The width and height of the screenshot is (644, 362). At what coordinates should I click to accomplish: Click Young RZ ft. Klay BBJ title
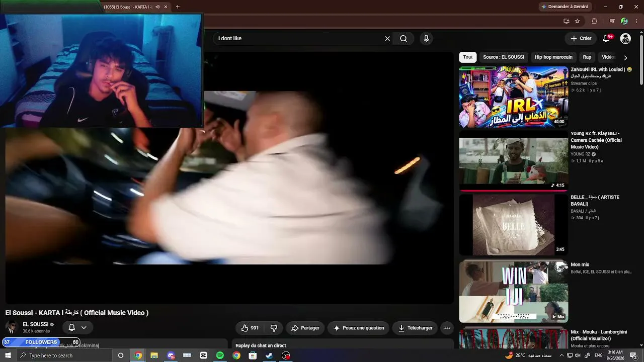point(596,140)
